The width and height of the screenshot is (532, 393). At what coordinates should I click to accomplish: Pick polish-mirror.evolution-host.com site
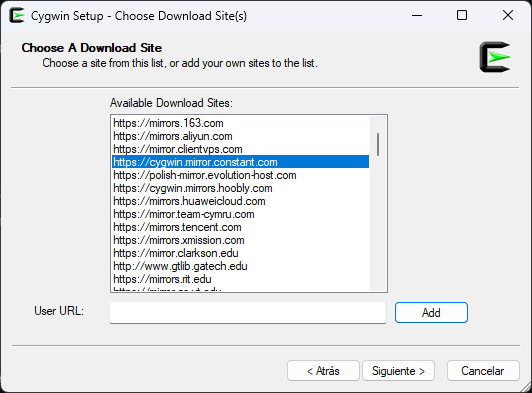tap(240, 175)
